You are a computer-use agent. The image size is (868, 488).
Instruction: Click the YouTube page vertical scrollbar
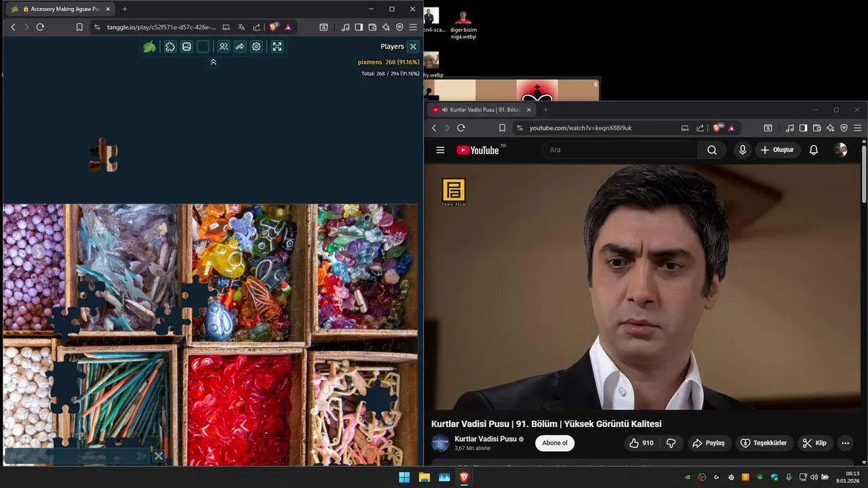864,173
